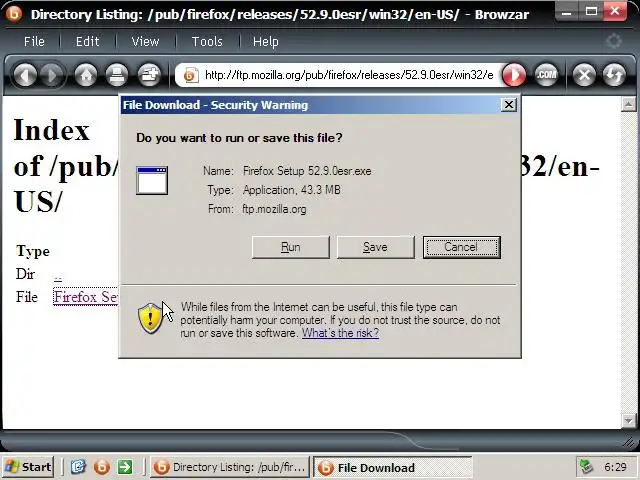Image resolution: width=640 pixels, height=480 pixels.
Task: Launch Browzar from quick launch icon
Action: pyautogui.click(x=102, y=467)
